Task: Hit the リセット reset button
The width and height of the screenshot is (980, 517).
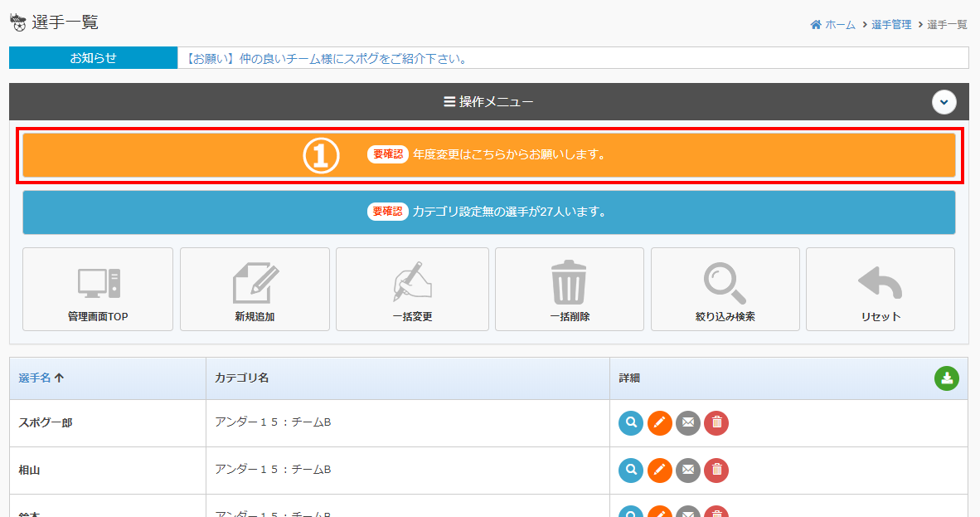Action: [880, 290]
